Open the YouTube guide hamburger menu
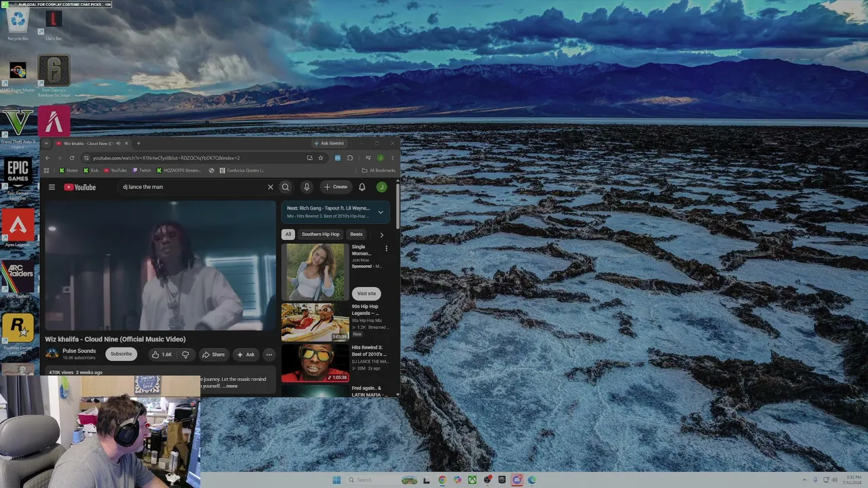The image size is (868, 488). click(x=52, y=187)
